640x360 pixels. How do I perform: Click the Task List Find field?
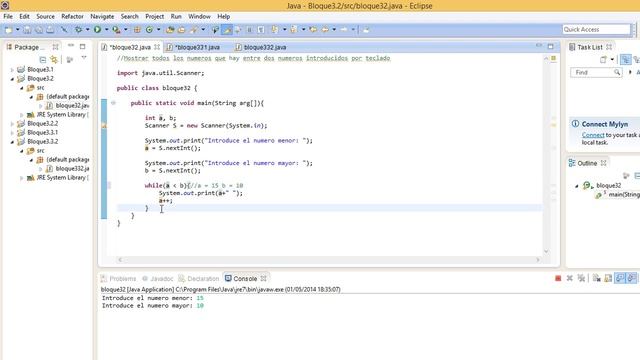coord(596,73)
